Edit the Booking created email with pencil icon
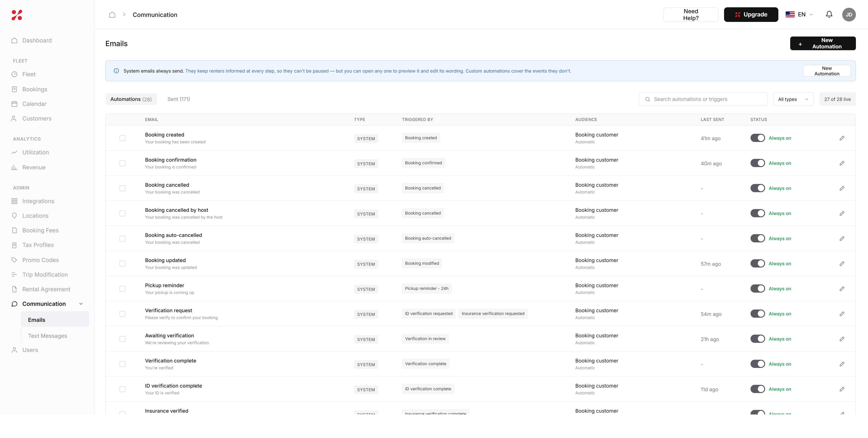868x438 pixels. (842, 138)
